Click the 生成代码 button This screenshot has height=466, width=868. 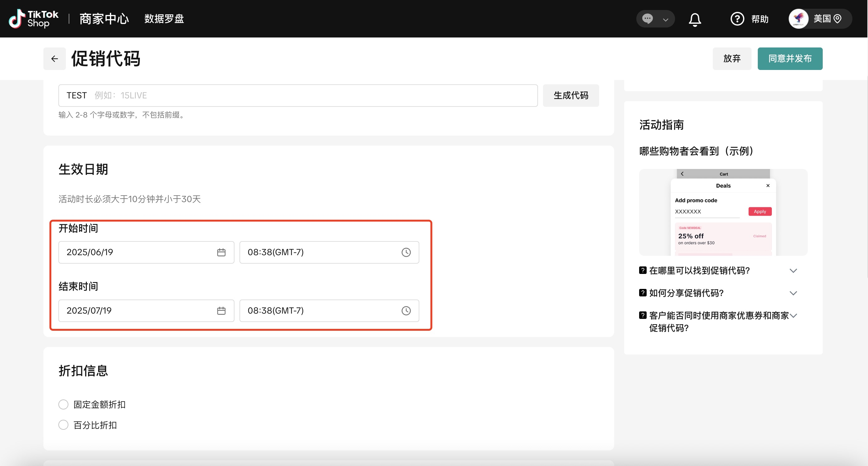[570, 96]
